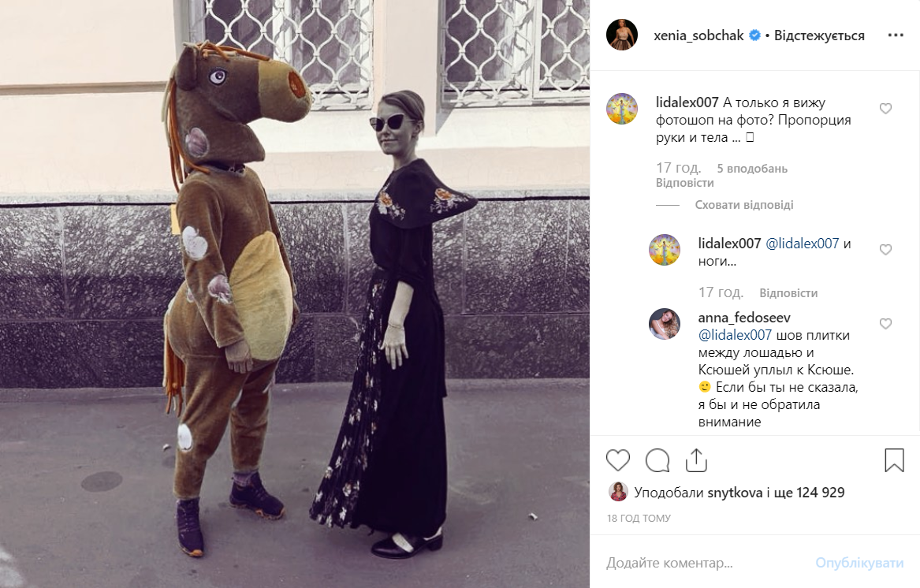Reply to first comment with Відповісти
The height and width of the screenshot is (588, 920).
pos(685,183)
